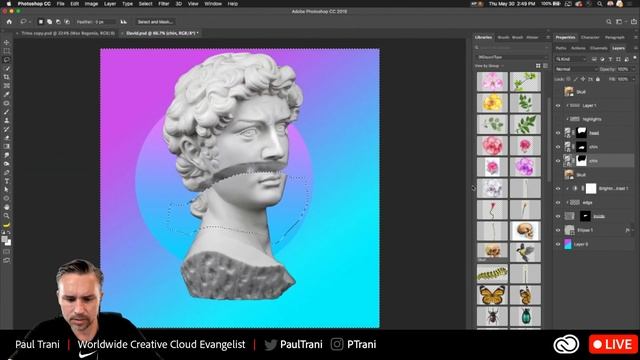This screenshot has width=640, height=360.
Task: Hide the inside layer
Action: coord(558,216)
